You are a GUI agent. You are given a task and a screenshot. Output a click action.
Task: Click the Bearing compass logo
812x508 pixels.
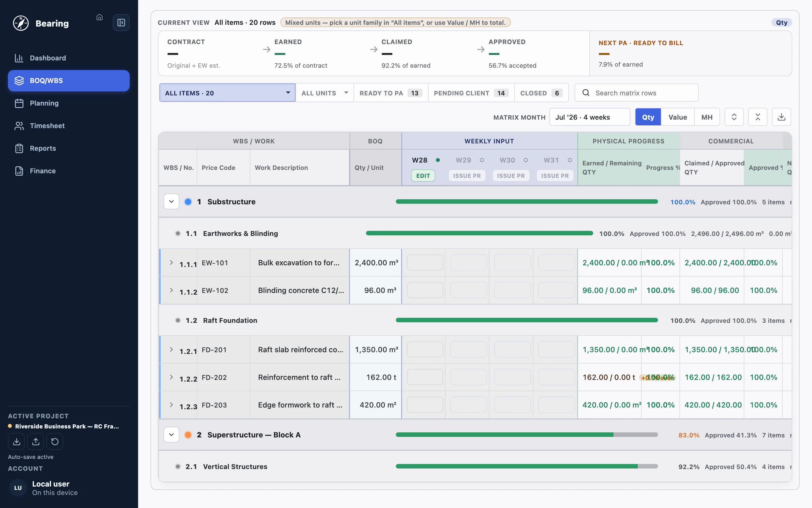(x=21, y=23)
